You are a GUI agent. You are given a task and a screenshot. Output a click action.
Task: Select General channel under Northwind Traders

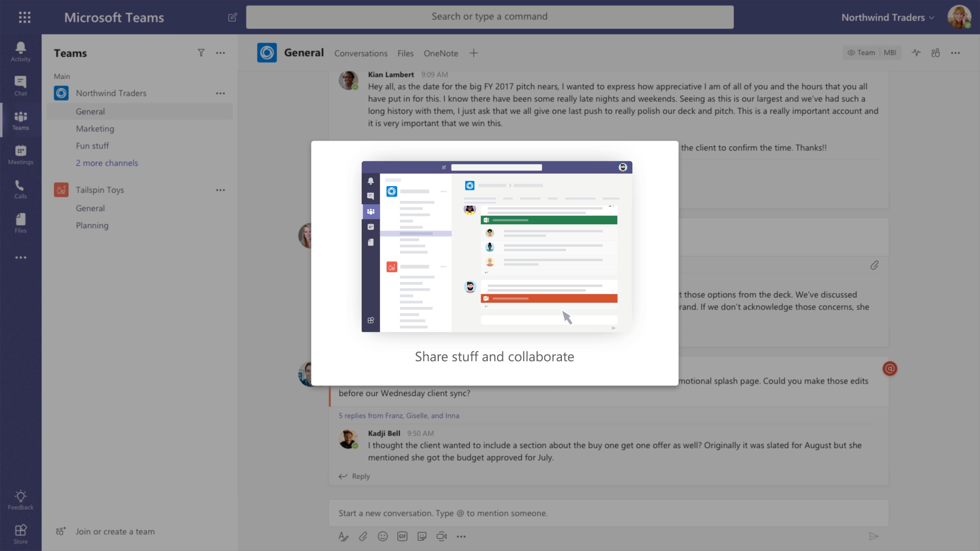coord(139,111)
